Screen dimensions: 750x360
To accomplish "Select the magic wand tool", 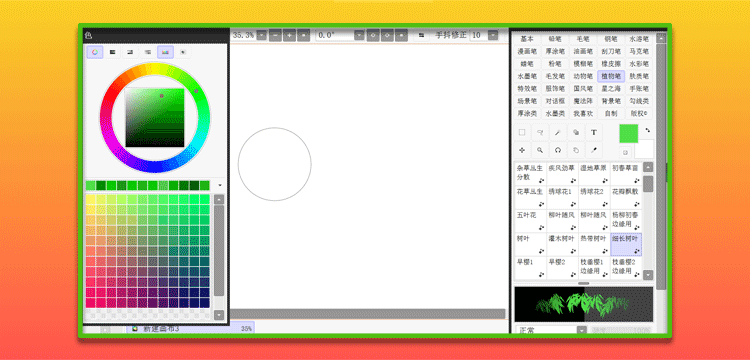I will click(x=558, y=132).
